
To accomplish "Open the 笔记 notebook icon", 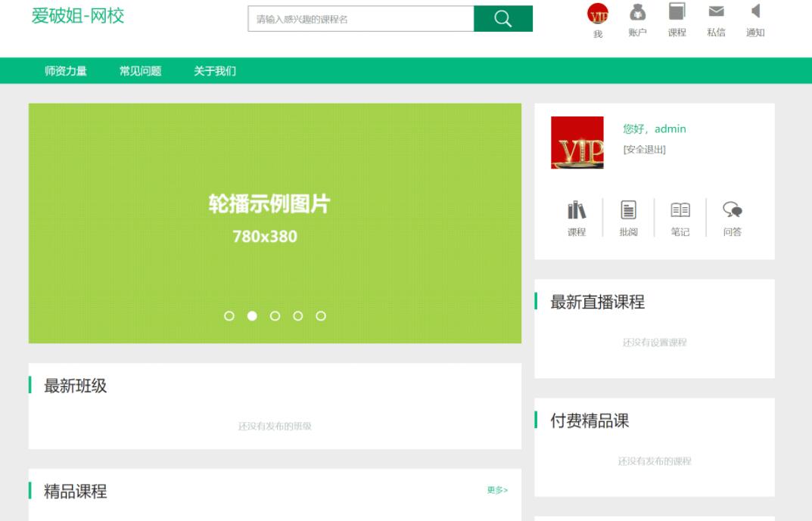I will (680, 210).
